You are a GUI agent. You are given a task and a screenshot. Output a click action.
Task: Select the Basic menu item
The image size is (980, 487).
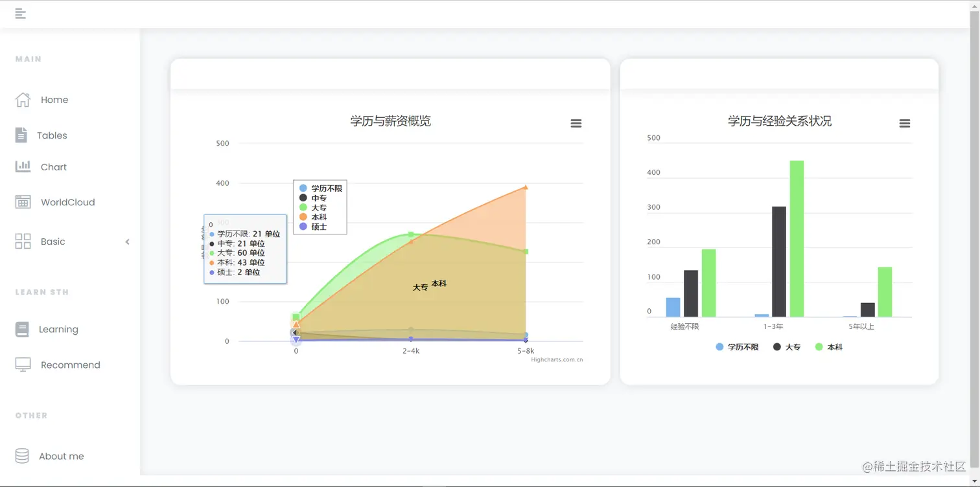(53, 242)
